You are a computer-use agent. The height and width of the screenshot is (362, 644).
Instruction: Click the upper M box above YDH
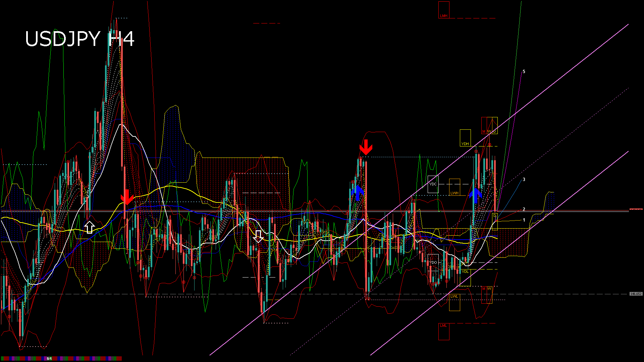[x=484, y=125]
